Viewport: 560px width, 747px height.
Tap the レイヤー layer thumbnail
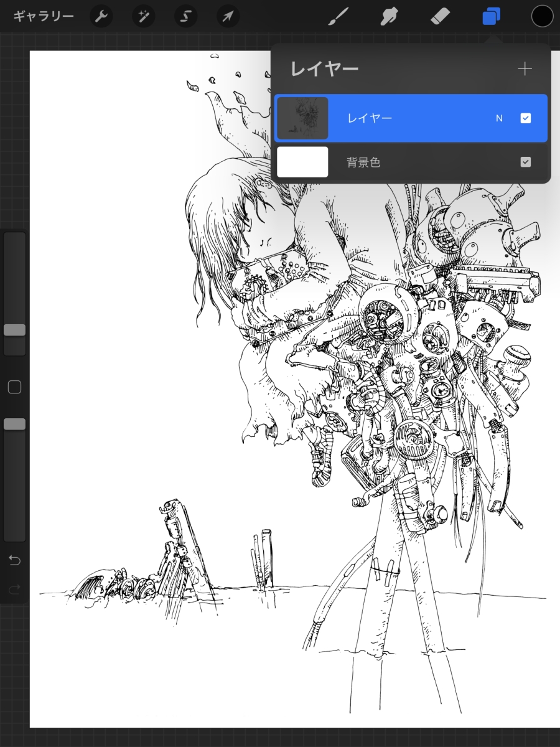pos(302,118)
